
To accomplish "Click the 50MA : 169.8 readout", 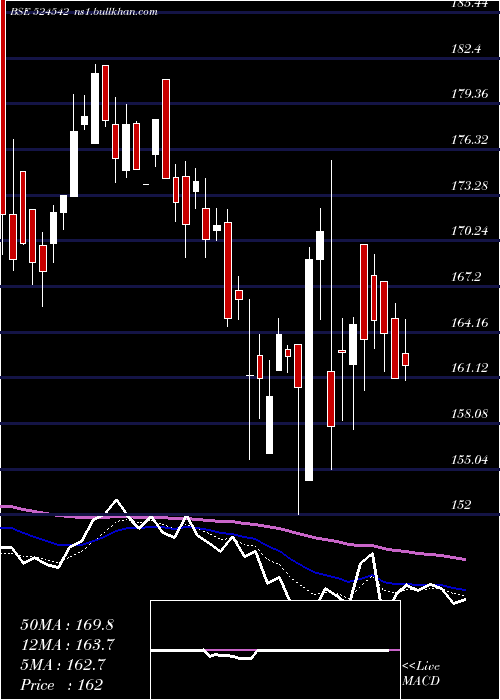I will click(67, 625).
